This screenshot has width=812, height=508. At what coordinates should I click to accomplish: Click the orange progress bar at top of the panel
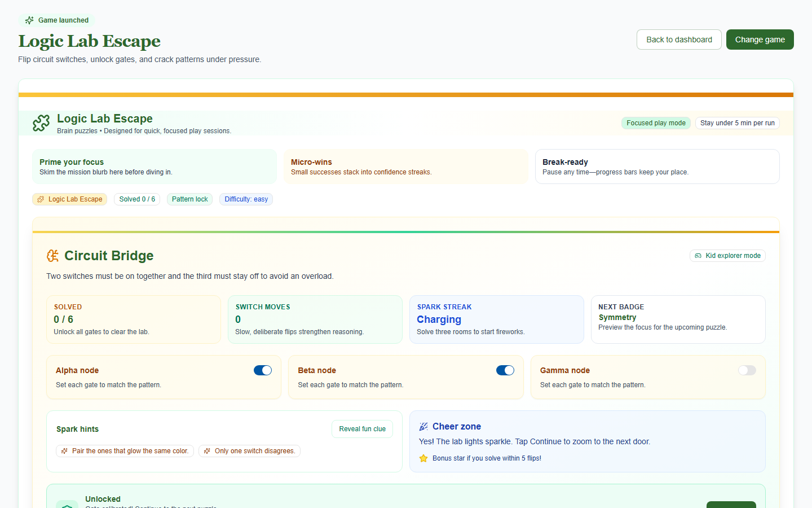click(406, 95)
